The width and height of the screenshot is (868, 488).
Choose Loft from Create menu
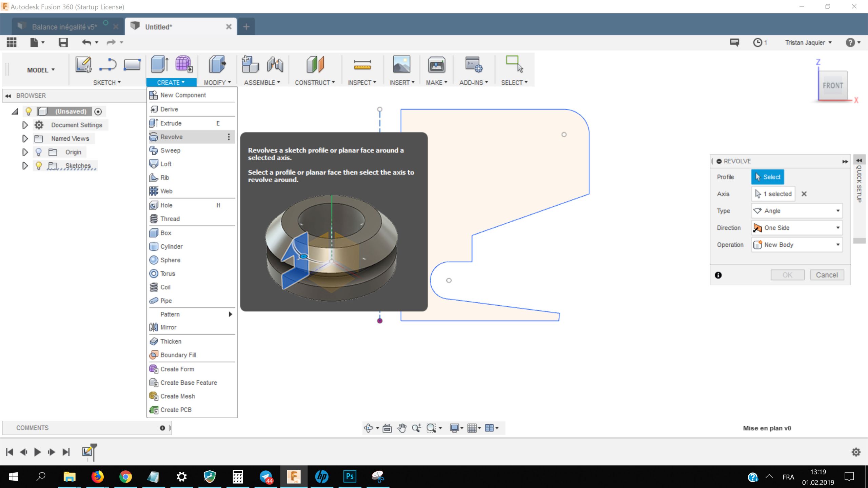click(x=192, y=164)
